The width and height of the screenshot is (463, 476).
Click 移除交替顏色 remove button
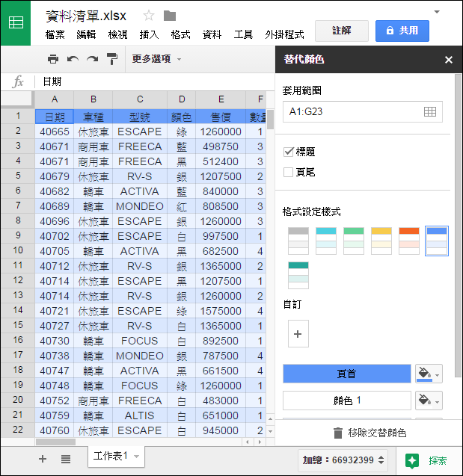[x=370, y=433]
